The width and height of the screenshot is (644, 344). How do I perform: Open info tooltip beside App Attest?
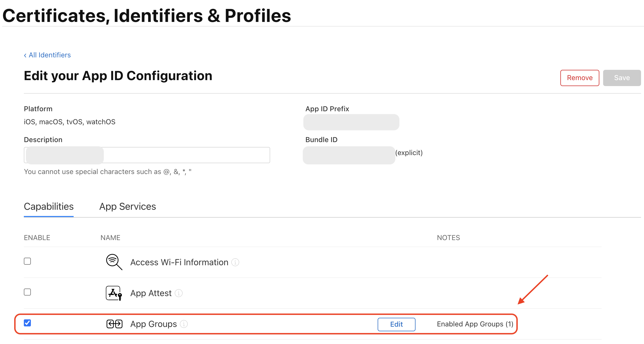point(179,293)
